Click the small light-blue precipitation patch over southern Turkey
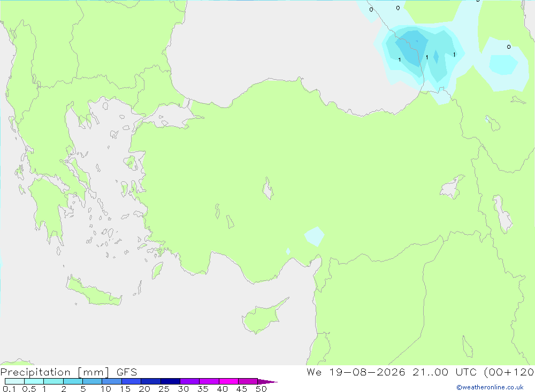 (314, 236)
